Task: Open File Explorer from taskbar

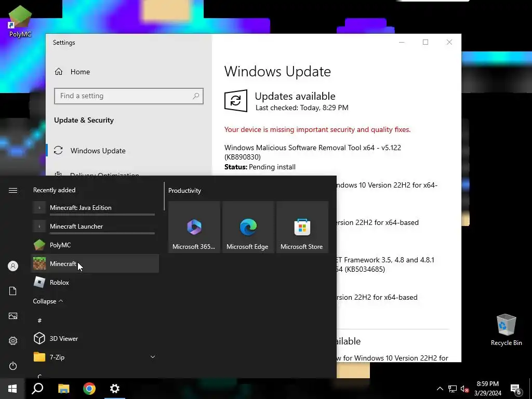Action: tap(63, 389)
